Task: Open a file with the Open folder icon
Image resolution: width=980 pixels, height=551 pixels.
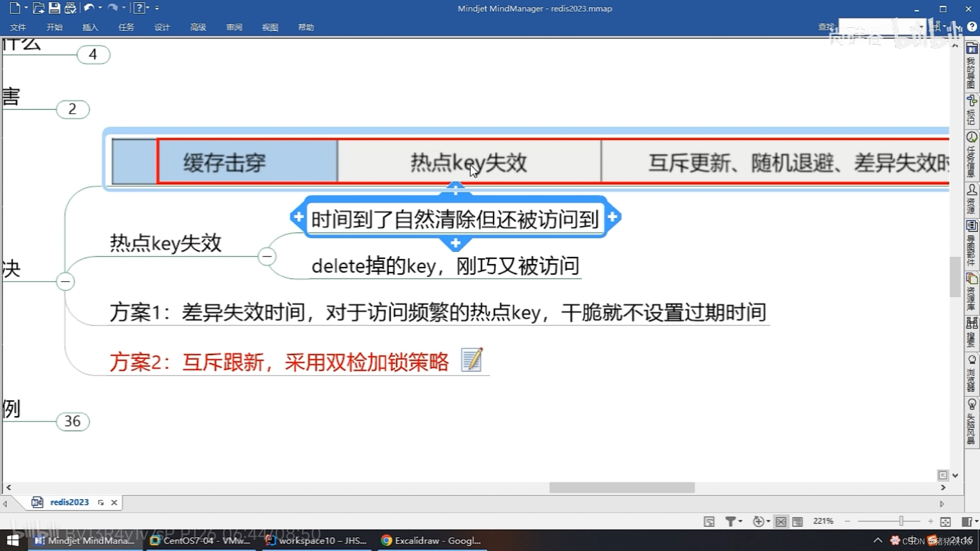Action: pyautogui.click(x=38, y=8)
